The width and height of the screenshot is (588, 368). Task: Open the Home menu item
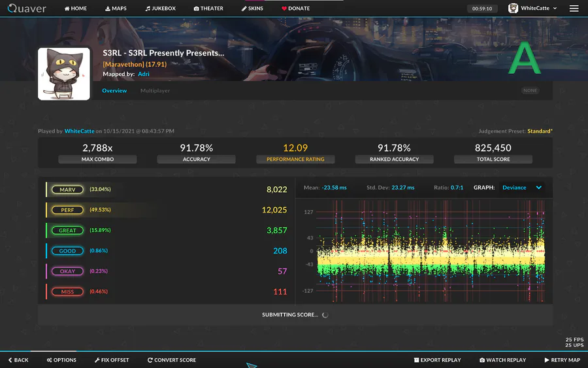76,8
